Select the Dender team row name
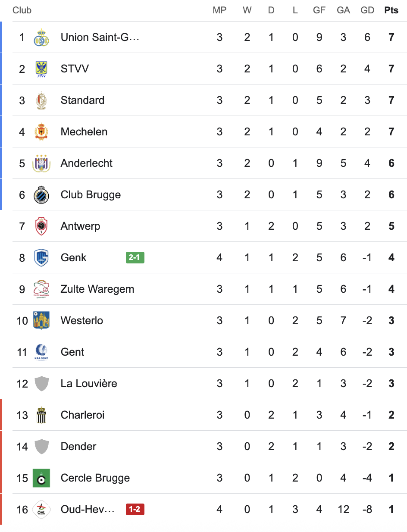 pos(78,447)
